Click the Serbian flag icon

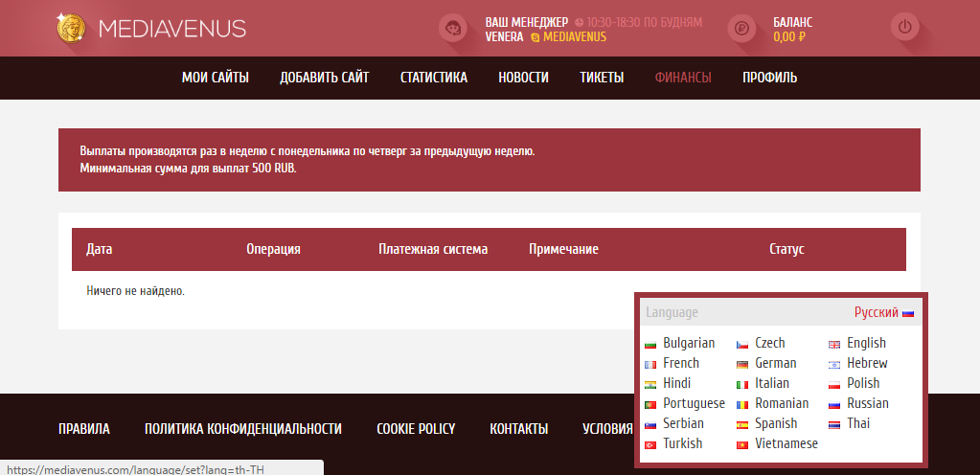pyautogui.click(x=650, y=424)
